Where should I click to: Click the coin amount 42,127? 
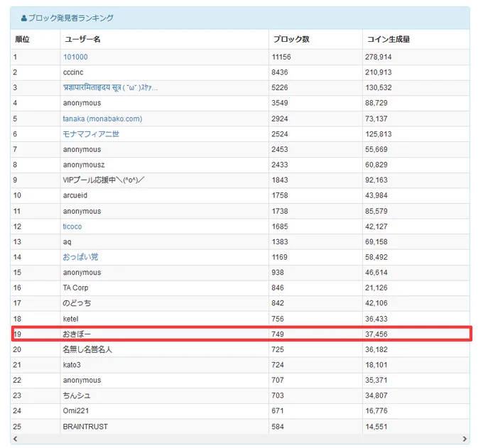(376, 226)
